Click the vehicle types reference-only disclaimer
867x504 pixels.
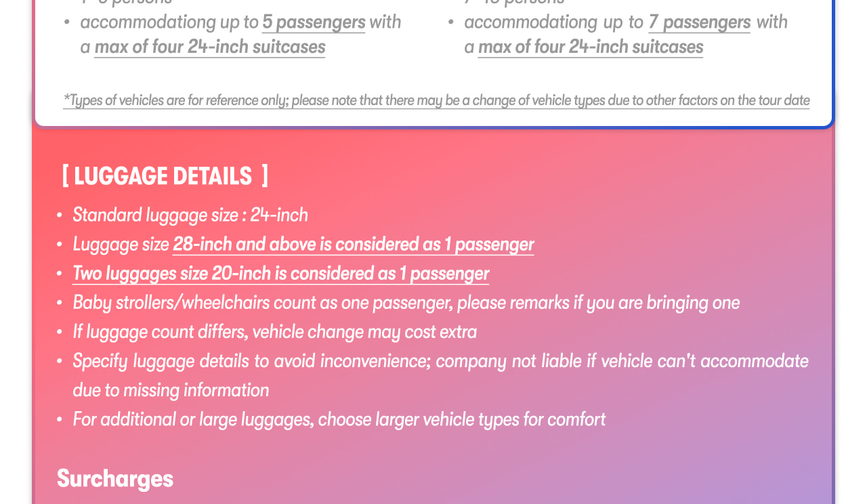[436, 100]
